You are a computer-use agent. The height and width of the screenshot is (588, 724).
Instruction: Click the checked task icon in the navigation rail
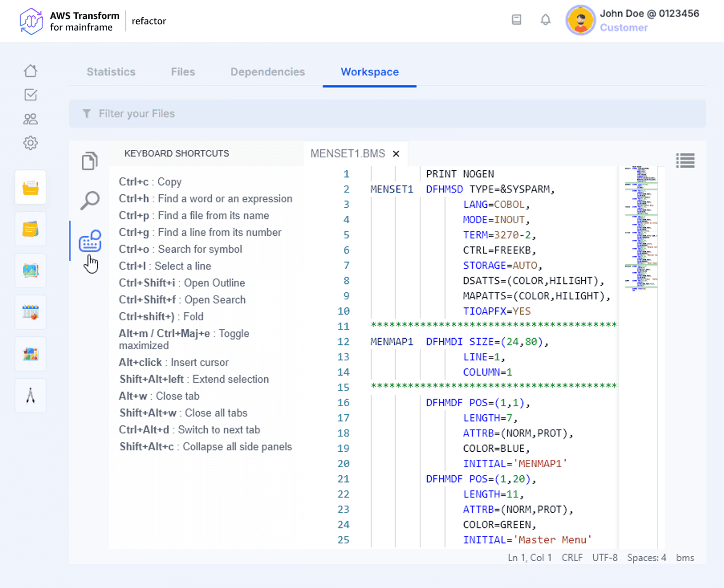tap(31, 95)
